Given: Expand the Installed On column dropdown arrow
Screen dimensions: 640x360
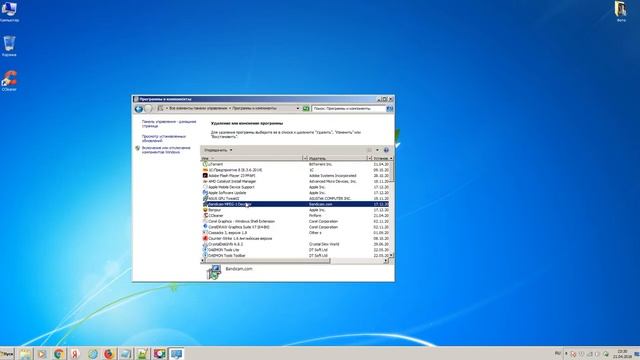Looking at the screenshot, I should pos(391,158).
